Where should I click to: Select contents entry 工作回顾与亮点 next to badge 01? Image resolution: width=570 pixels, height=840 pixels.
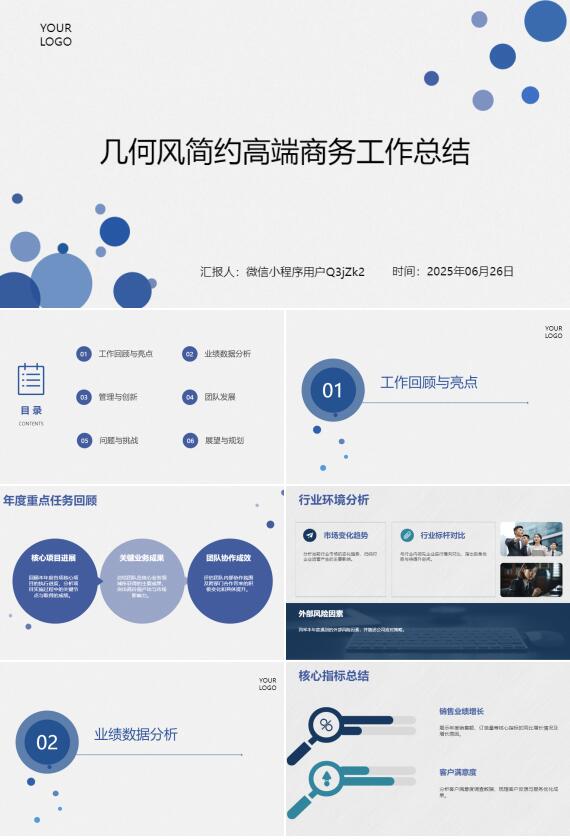click(x=126, y=354)
